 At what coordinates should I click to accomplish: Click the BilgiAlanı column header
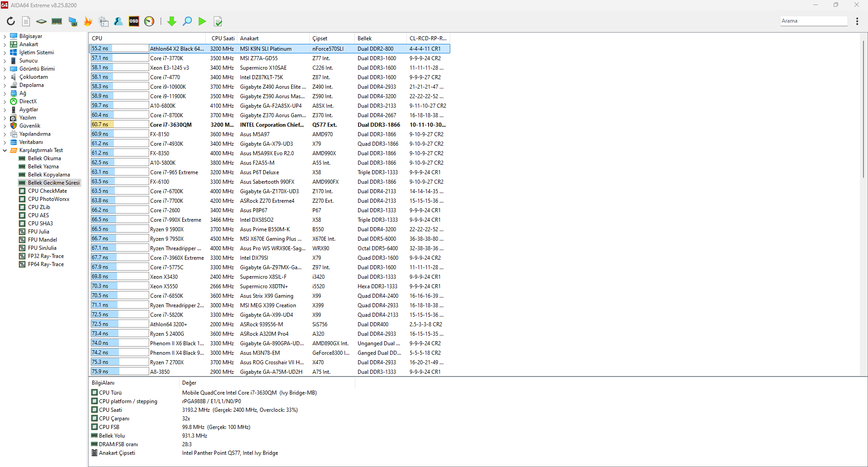(134, 383)
